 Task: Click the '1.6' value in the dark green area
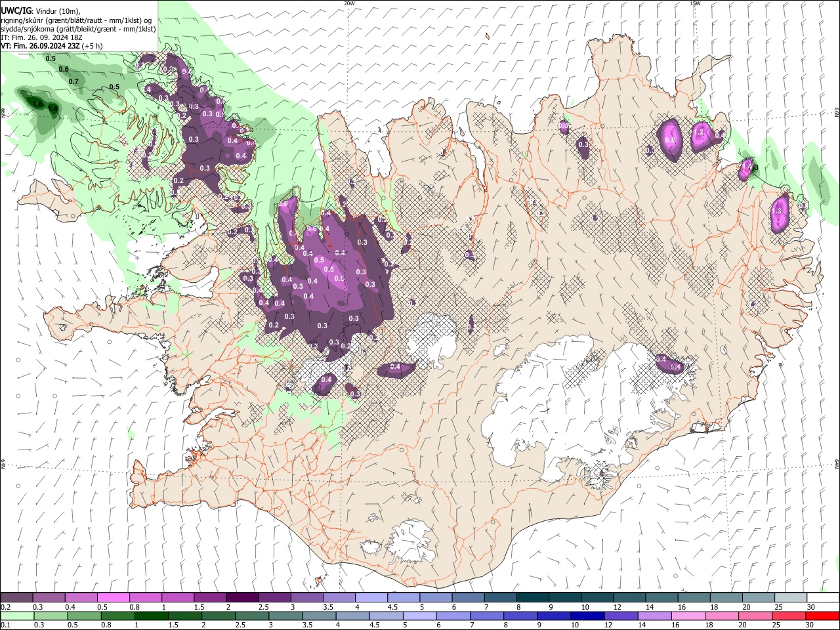(x=37, y=104)
